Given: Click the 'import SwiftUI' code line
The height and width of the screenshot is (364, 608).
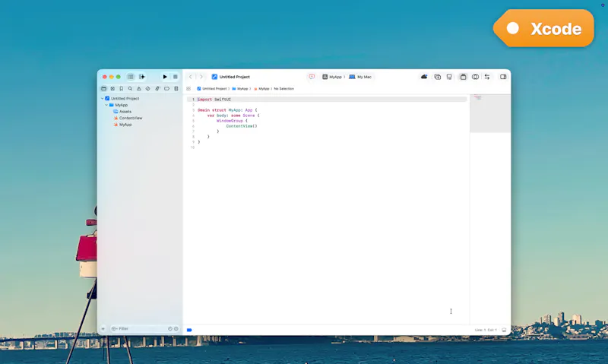Looking at the screenshot, I should pos(214,100).
